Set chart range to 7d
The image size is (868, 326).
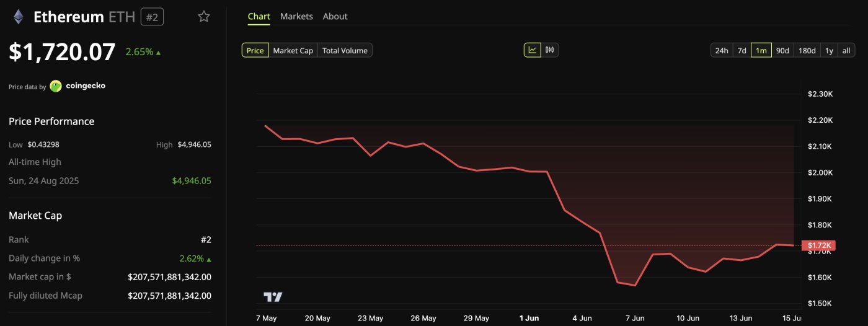pos(742,50)
